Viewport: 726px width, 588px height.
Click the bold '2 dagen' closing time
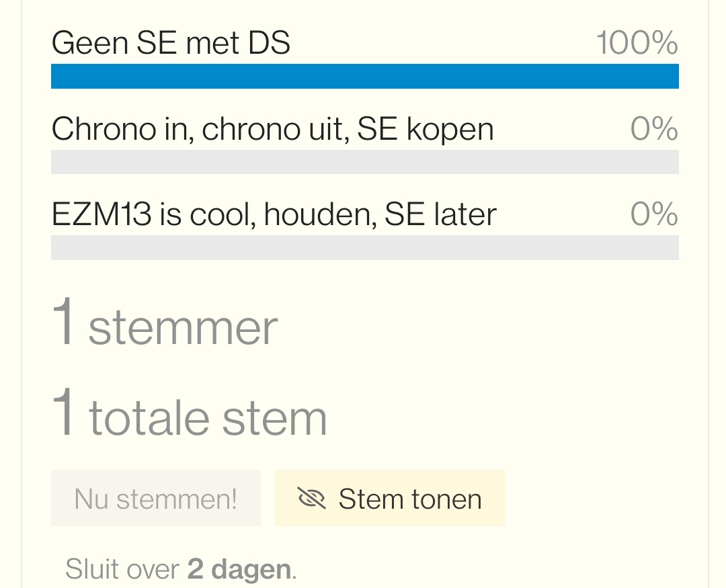tap(239, 569)
